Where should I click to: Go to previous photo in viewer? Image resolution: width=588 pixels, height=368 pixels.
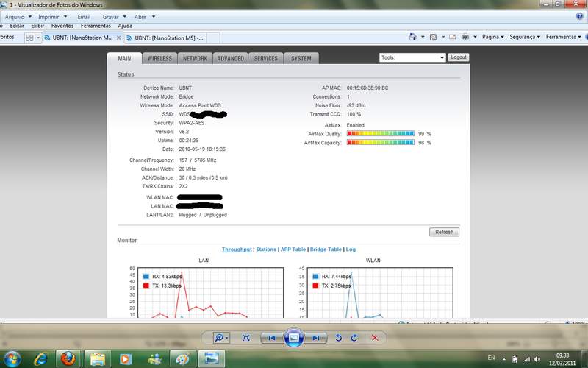pos(271,338)
